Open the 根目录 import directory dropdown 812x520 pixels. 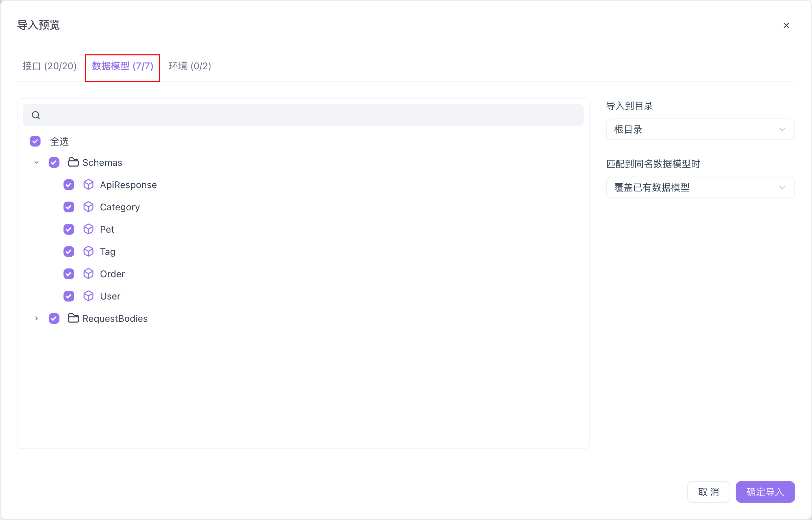point(700,129)
